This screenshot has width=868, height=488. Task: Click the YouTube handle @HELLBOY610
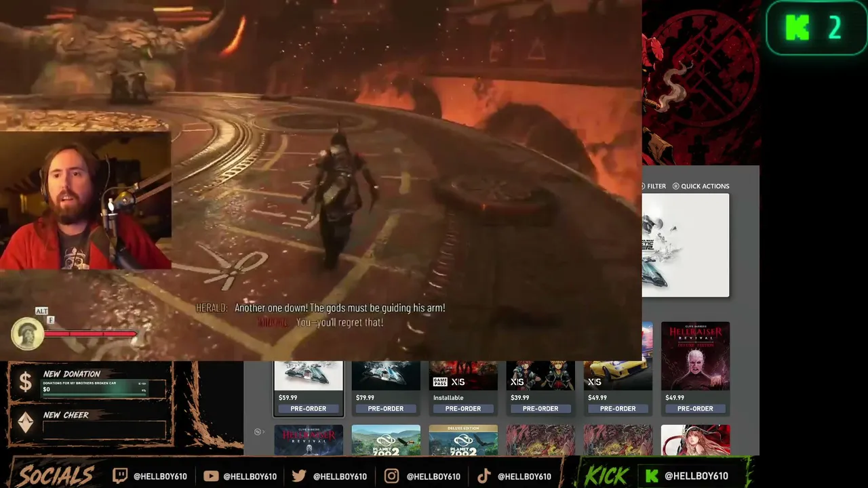coord(250,476)
